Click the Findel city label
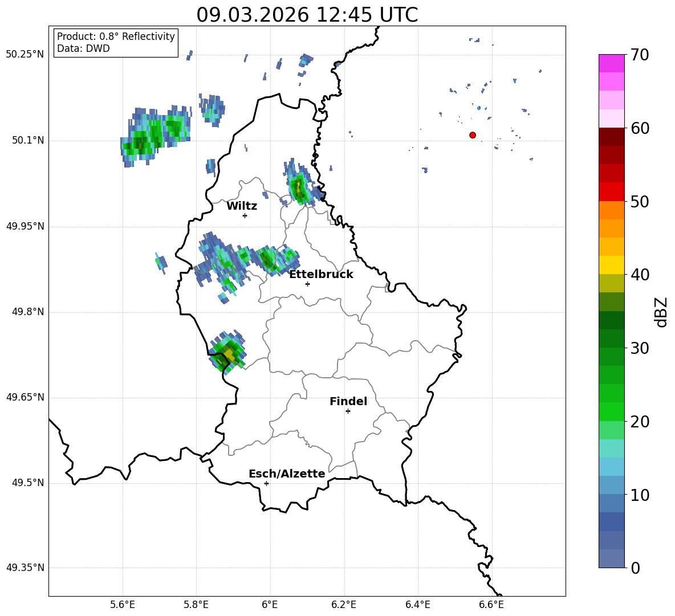This screenshot has height=616, width=675. (x=348, y=401)
